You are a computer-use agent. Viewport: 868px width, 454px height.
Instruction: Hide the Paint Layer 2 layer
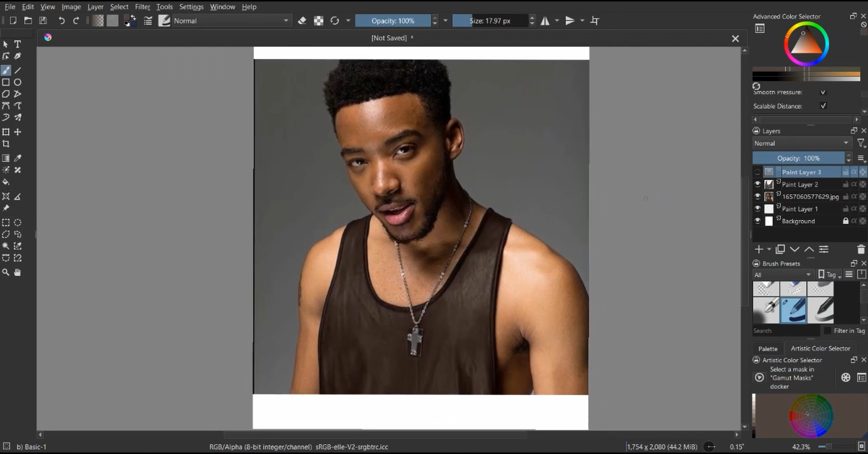click(758, 184)
